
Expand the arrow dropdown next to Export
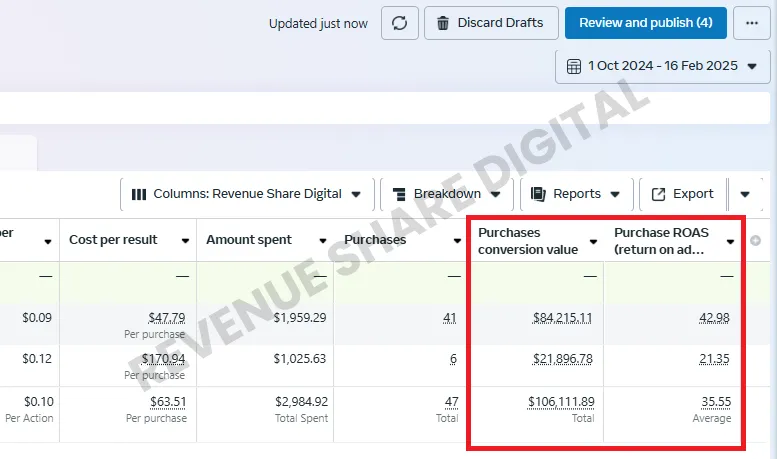coord(745,194)
